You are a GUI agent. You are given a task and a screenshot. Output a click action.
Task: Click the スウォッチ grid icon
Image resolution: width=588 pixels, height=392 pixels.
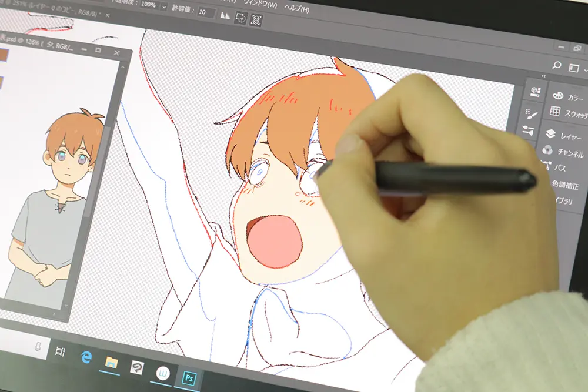pos(555,111)
